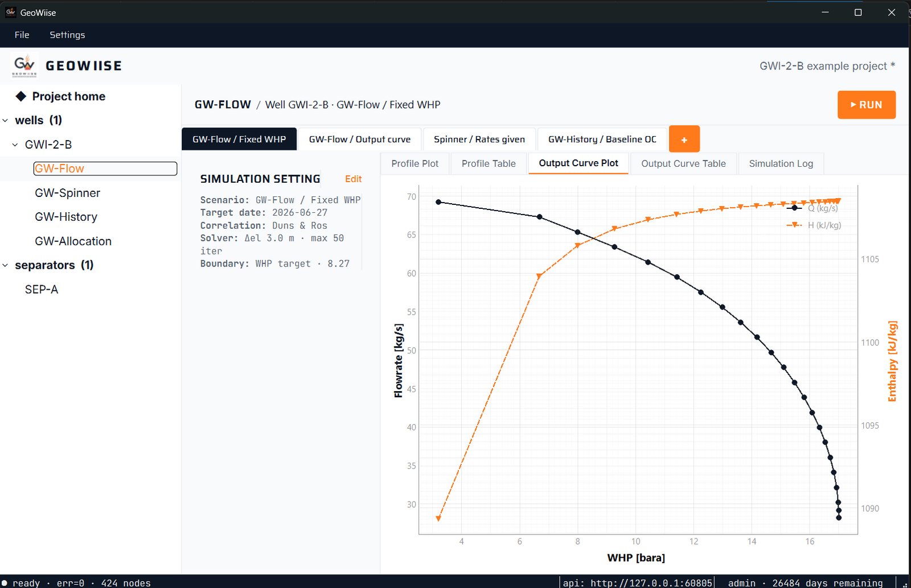Switch to the Profile Table tab
The height and width of the screenshot is (588, 911).
click(489, 163)
